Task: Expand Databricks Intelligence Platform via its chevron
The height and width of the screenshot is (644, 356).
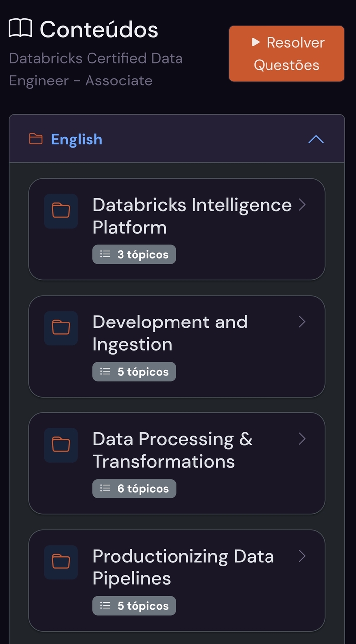Action: pos(302,205)
